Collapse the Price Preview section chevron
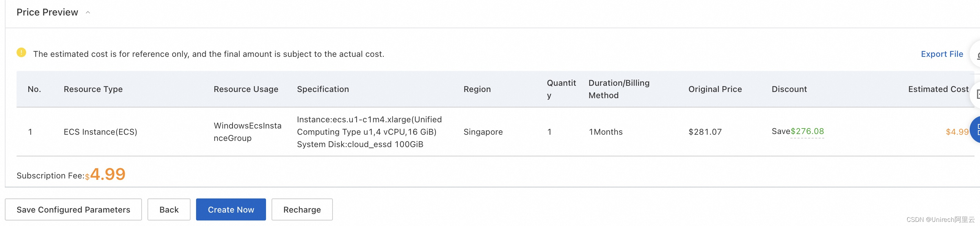The width and height of the screenshot is (980, 226). tap(88, 12)
